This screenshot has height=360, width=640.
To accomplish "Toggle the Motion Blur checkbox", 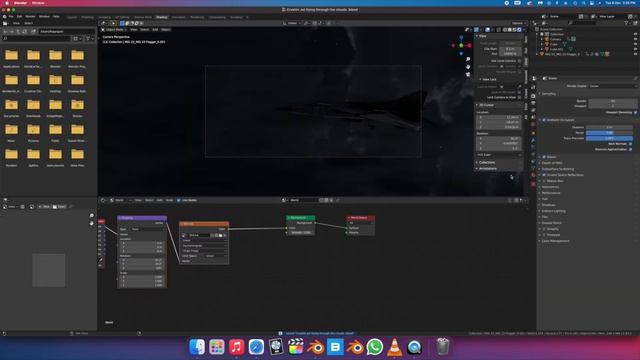I will click(544, 181).
